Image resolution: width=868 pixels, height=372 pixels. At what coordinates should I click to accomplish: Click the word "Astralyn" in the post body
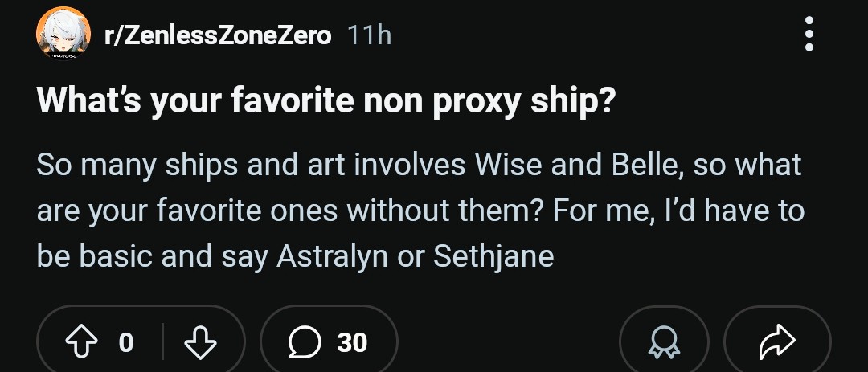(346, 256)
